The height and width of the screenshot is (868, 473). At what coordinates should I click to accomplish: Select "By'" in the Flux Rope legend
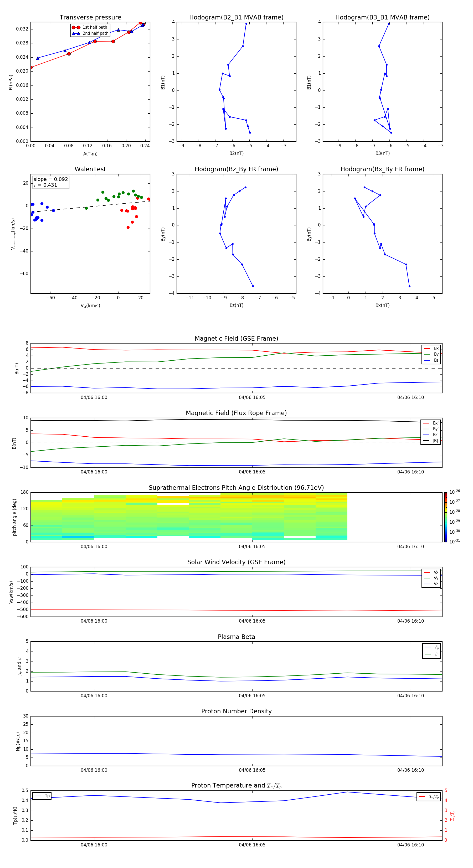coord(431,429)
